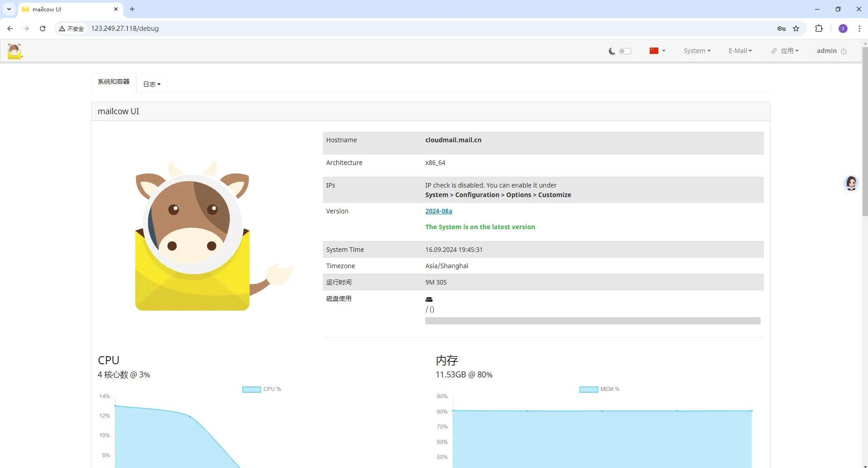
Task: Click the memory usage 11.53GB @ 80% text
Action: tap(464, 375)
